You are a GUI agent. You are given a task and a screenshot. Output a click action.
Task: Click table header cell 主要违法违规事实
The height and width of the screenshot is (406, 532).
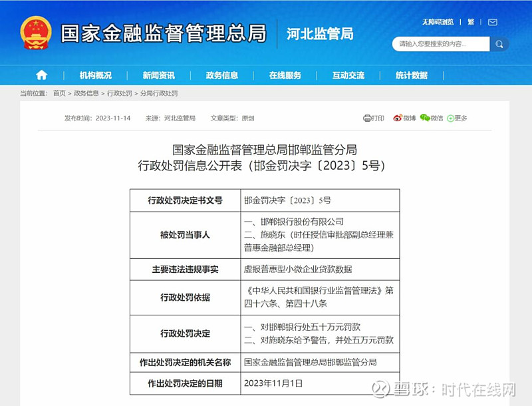[186, 269]
